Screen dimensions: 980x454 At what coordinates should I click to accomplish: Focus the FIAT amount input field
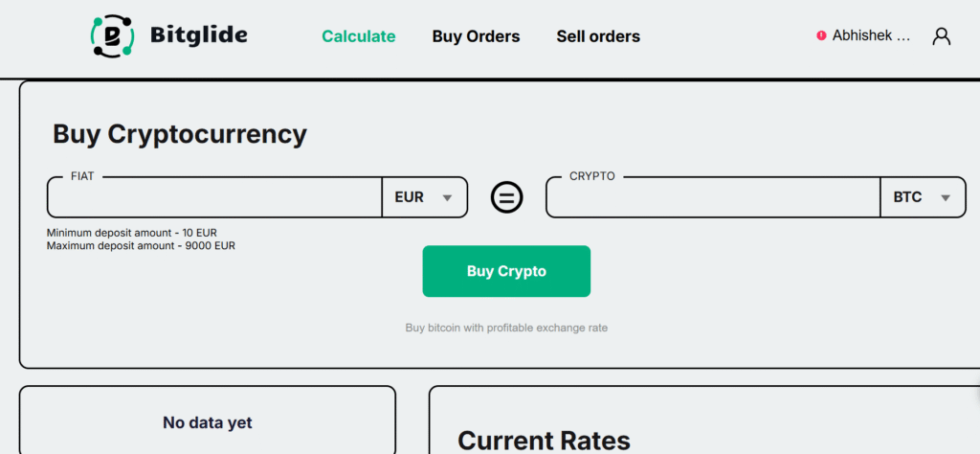(x=214, y=198)
